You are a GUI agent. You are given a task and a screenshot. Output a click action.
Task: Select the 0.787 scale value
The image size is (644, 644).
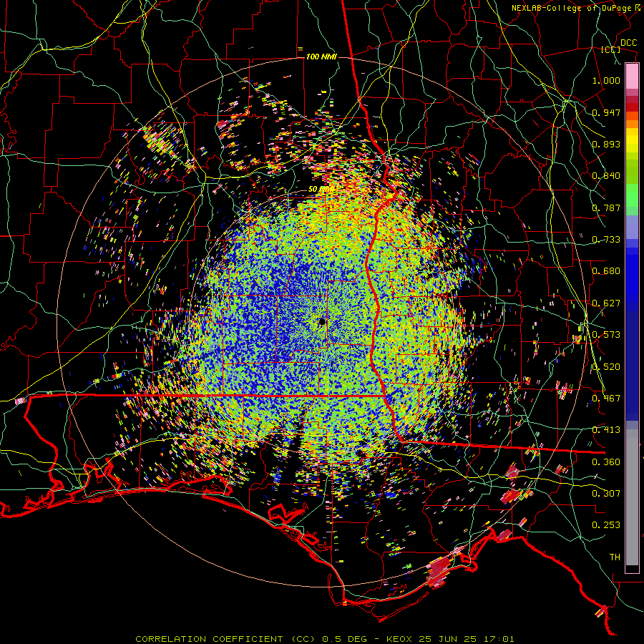[x=606, y=208]
